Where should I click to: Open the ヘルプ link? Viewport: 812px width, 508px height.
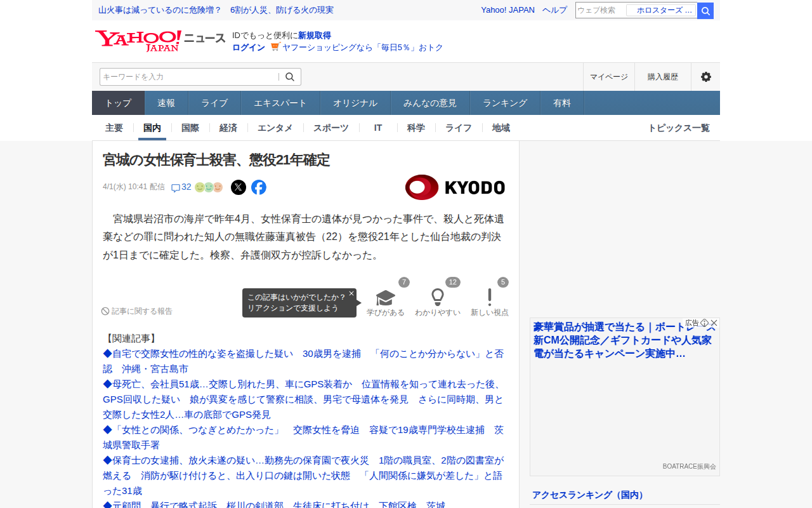(555, 10)
